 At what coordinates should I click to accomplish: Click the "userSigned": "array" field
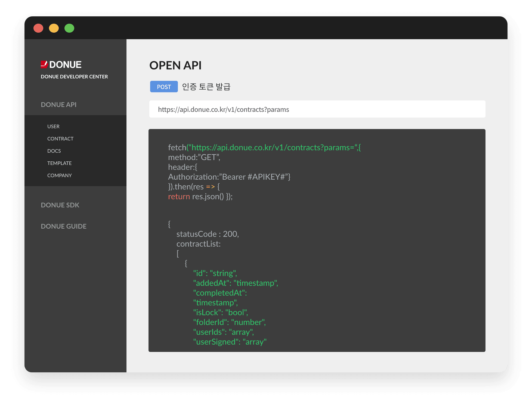pos(230,342)
